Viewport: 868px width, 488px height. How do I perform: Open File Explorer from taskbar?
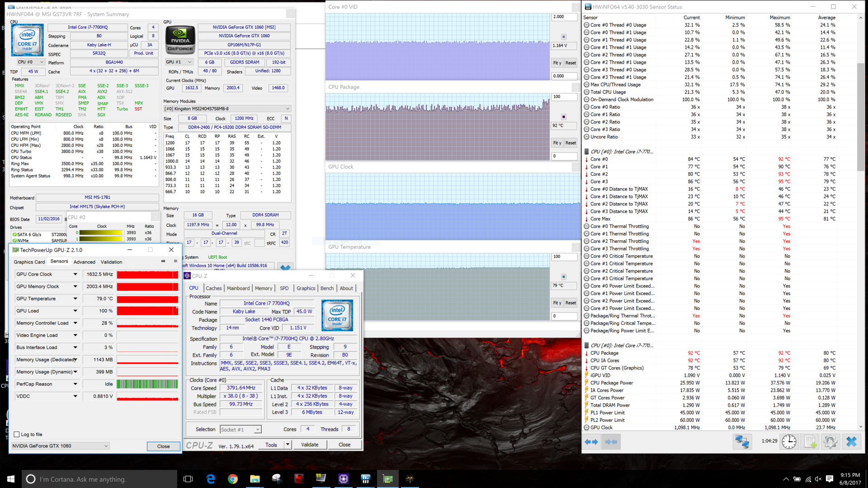255,479
